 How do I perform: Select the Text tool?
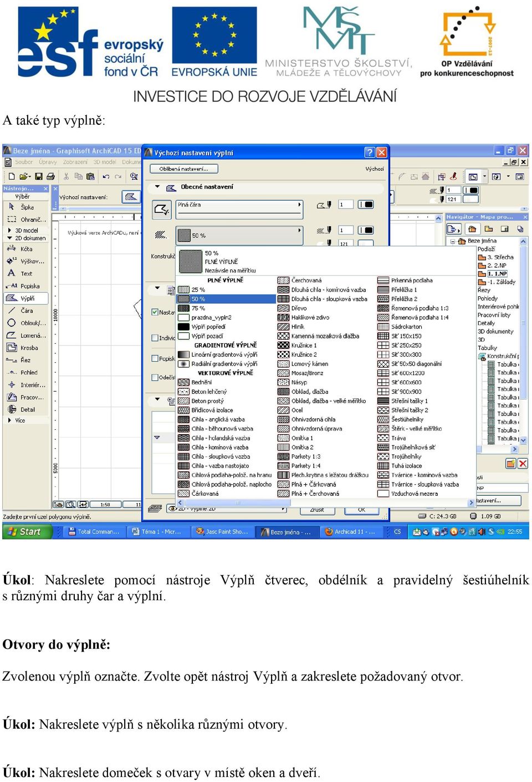26,273
